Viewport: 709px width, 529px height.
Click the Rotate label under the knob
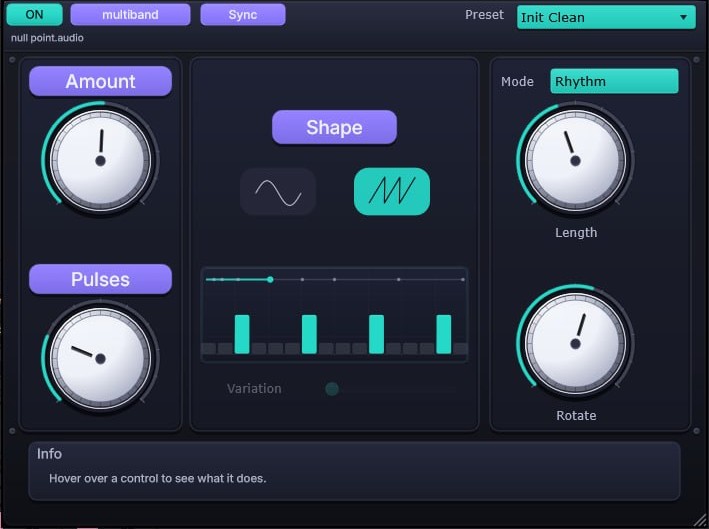tap(576, 416)
